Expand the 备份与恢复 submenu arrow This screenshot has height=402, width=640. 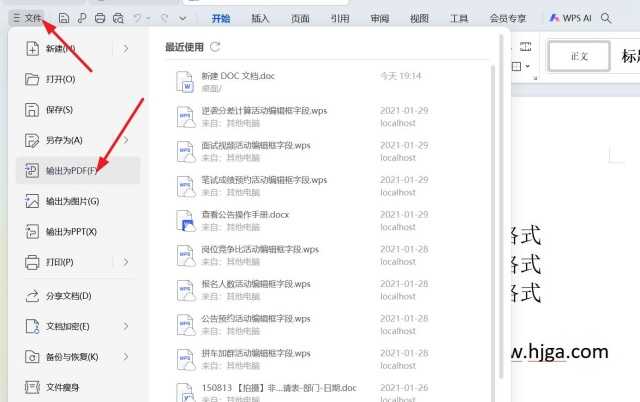[126, 357]
